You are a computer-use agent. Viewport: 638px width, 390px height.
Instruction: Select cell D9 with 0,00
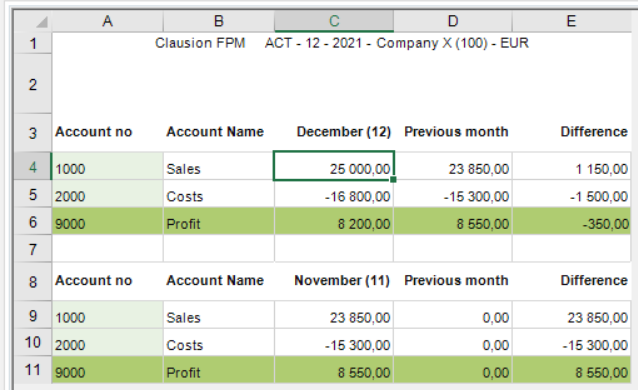pos(453,316)
